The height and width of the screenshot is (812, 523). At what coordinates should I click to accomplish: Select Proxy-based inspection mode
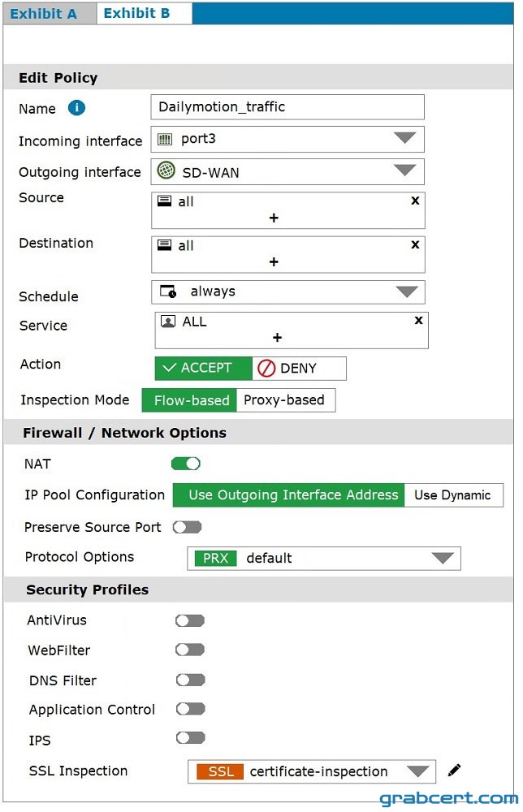[x=285, y=400]
